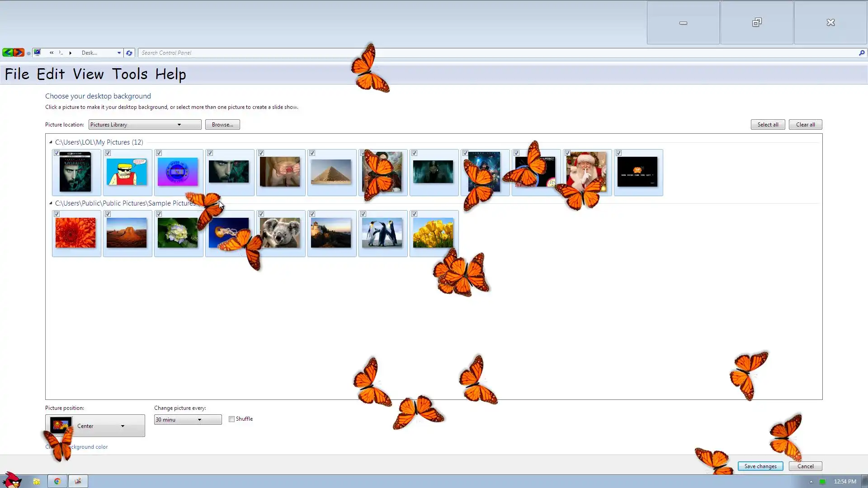
Task: Click the Control Panel monitor icon in address bar
Action: (37, 53)
